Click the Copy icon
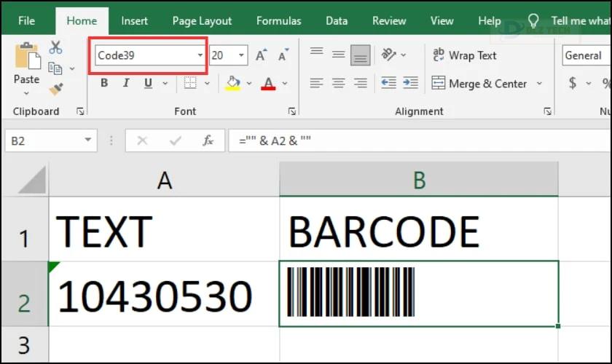The width and height of the screenshot is (612, 364). tap(55, 68)
